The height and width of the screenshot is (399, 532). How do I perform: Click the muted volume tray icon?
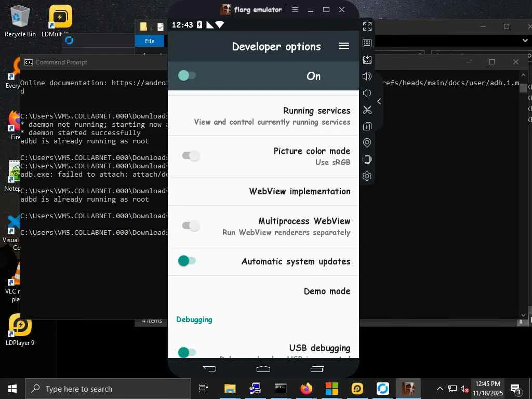point(464,389)
